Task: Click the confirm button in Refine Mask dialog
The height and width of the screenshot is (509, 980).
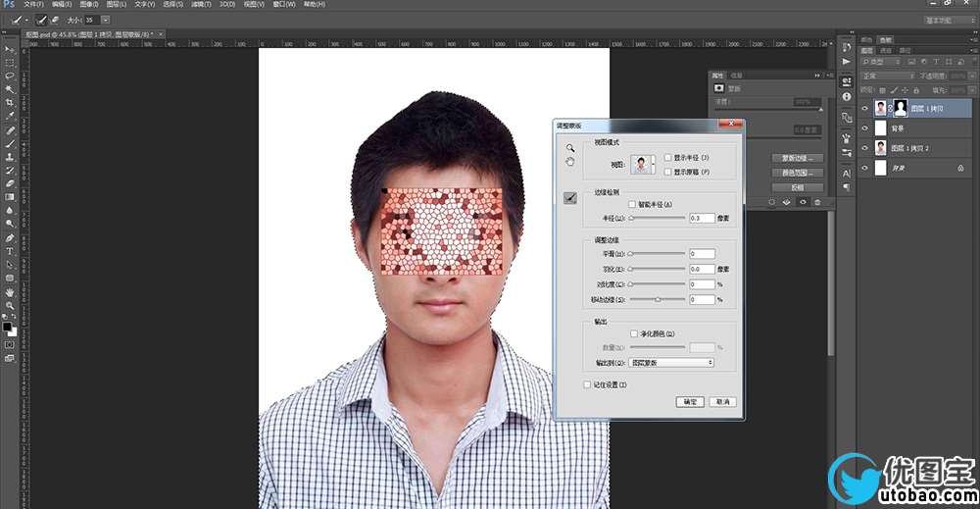Action: tap(690, 401)
